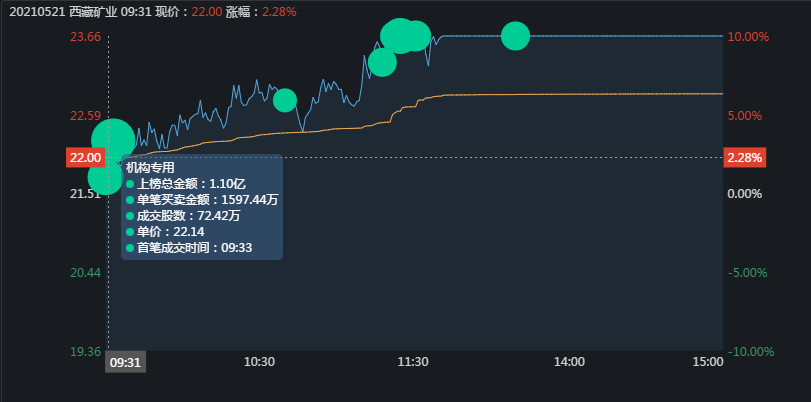Viewport: 811px width, 402px height.
Task: Click the green dot beside 首笔成交时间
Action: [130, 247]
